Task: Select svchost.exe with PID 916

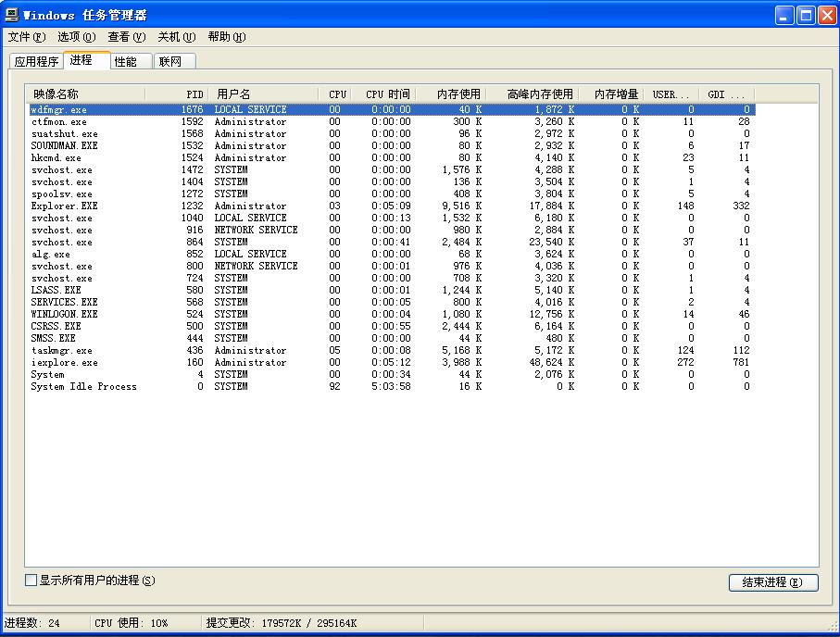Action: 392,230
